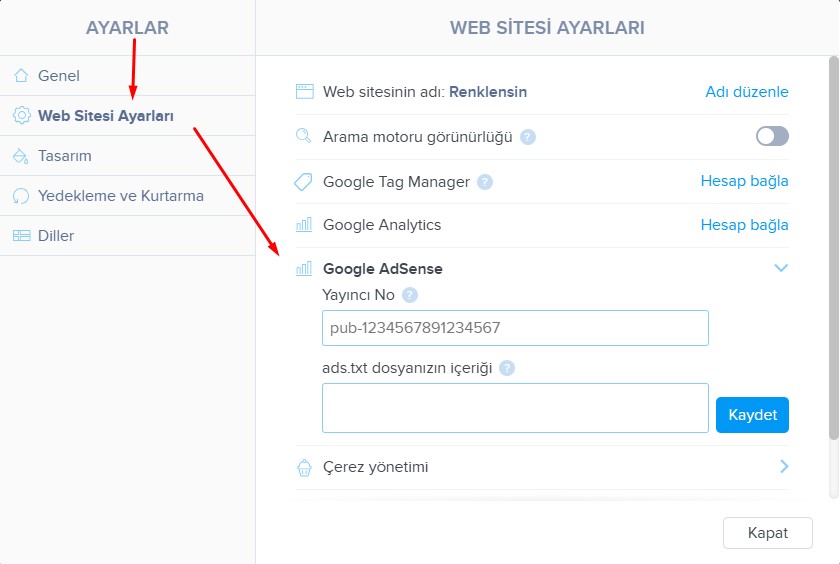Click Adı düzenle link

746,92
